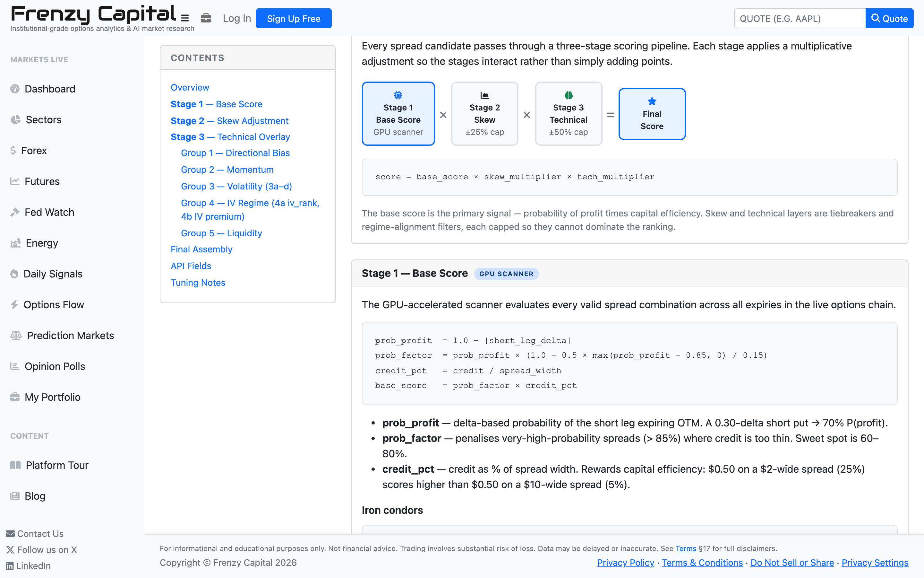924x578 pixels.
Task: Click the My Portfolio briefcase icon
Action: click(x=15, y=397)
